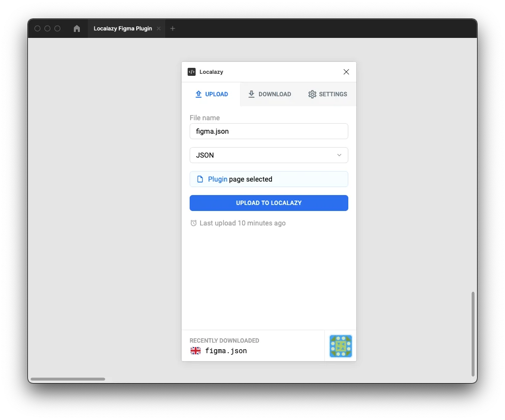Click the Settings gear icon
Viewport: 505px width, 420px height.
coord(312,94)
